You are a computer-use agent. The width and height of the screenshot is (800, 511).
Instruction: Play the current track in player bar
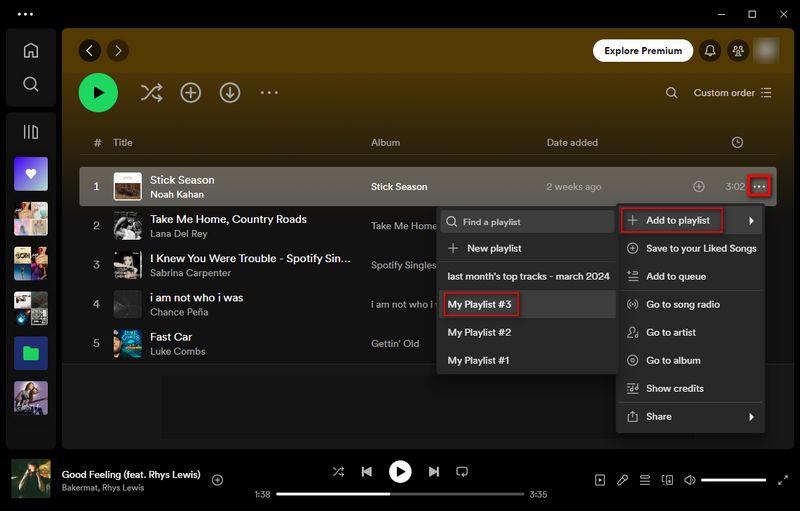pyautogui.click(x=400, y=472)
